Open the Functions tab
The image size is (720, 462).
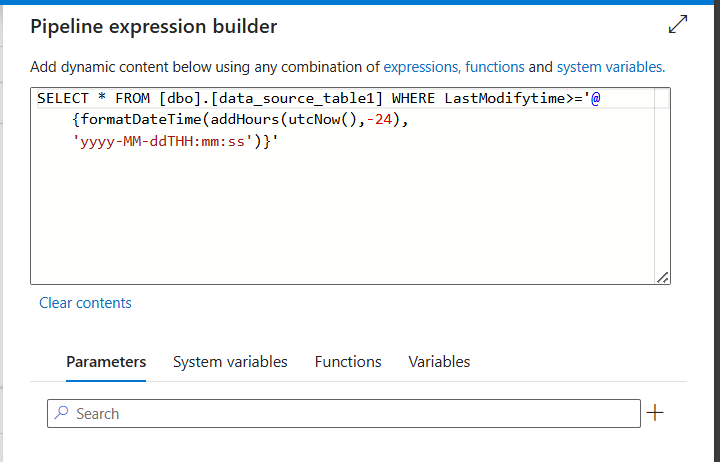click(x=348, y=361)
